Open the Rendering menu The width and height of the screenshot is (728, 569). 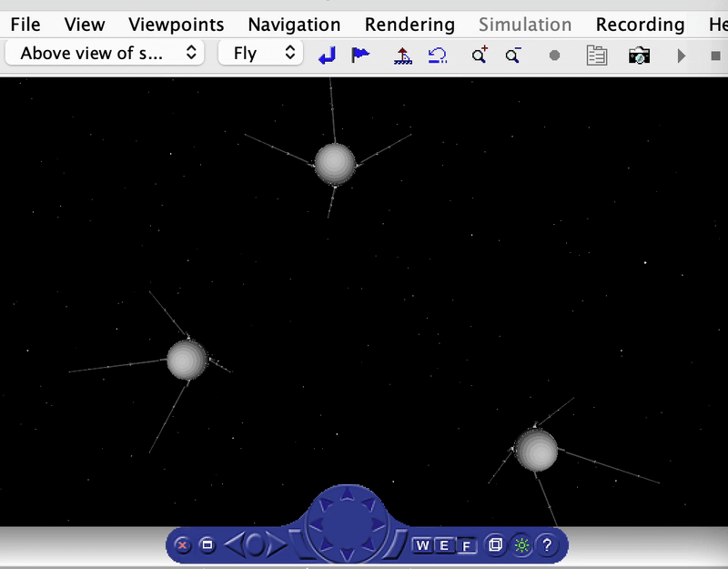click(x=409, y=25)
